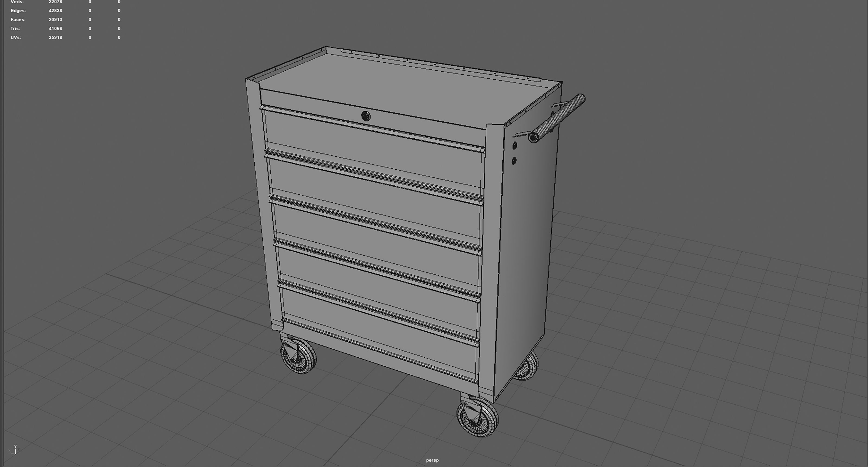This screenshot has height=467, width=868.
Task: Click the "Tris:" HUD label
Action: click(x=15, y=28)
